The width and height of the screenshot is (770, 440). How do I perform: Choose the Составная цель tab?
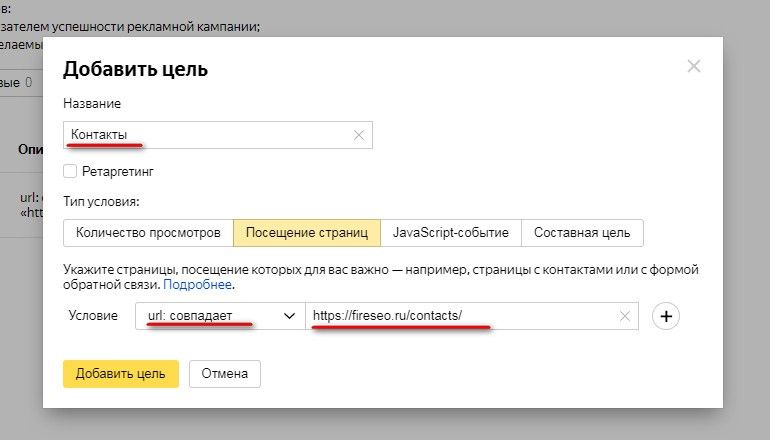pyautogui.click(x=582, y=233)
